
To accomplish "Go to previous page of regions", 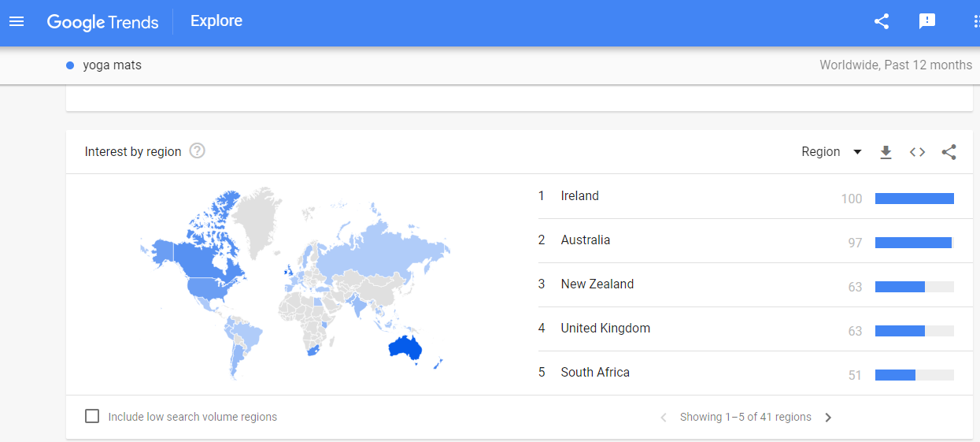I will pyautogui.click(x=664, y=418).
